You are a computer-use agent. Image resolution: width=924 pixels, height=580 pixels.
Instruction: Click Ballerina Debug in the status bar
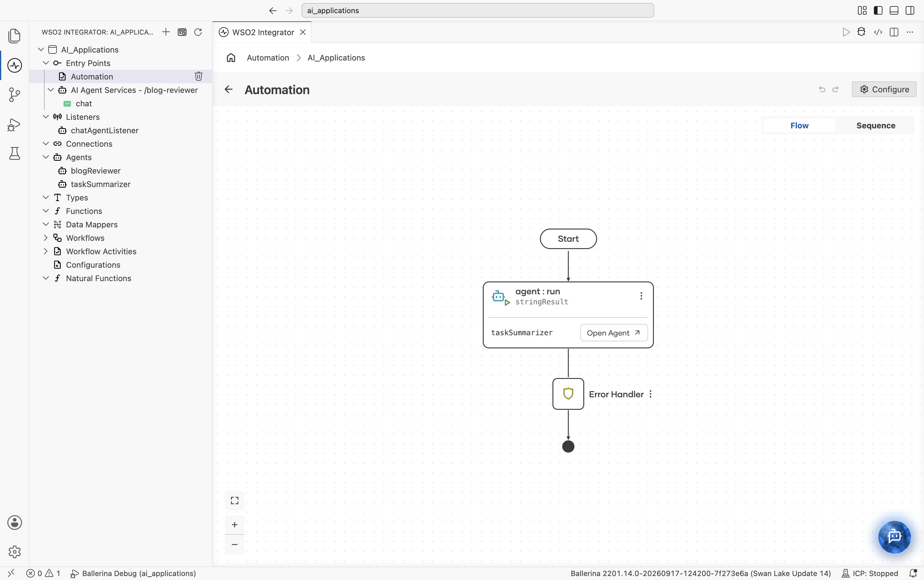tap(133, 573)
